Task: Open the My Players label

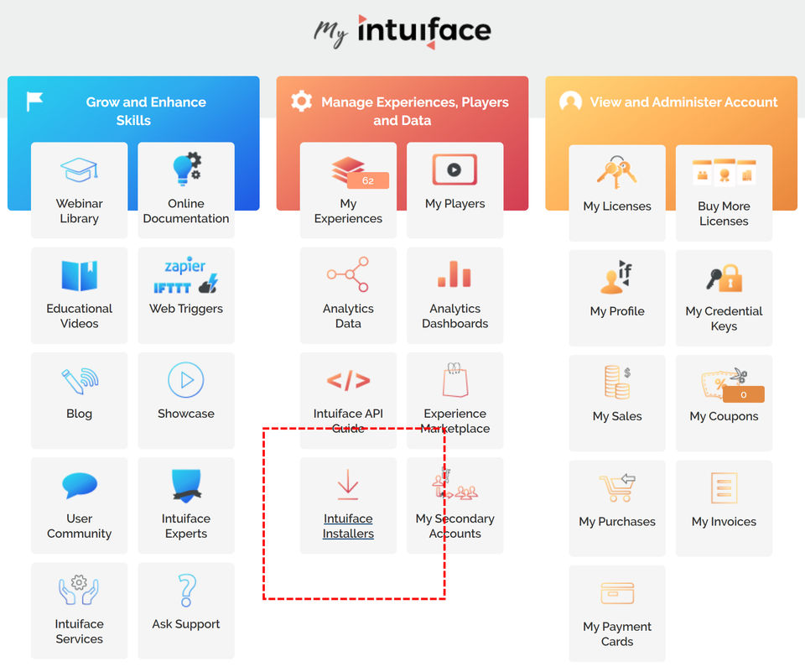Action: (454, 204)
